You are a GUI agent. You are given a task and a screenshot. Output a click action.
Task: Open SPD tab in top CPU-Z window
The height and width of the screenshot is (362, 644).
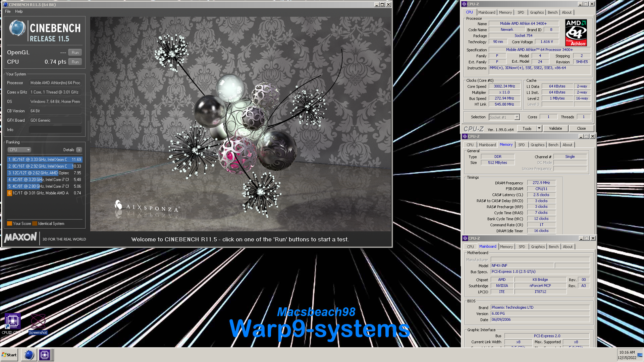(x=521, y=12)
